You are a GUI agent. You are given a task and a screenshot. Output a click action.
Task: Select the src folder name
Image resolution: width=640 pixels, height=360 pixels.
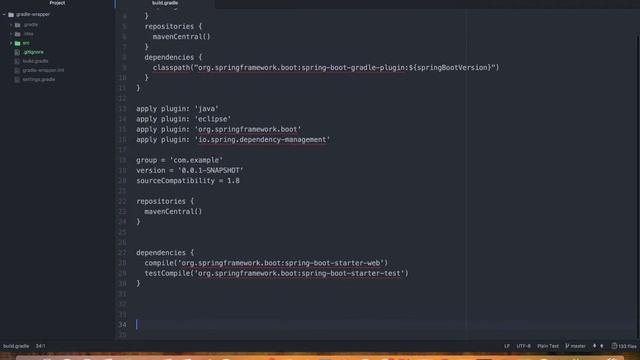[26, 43]
